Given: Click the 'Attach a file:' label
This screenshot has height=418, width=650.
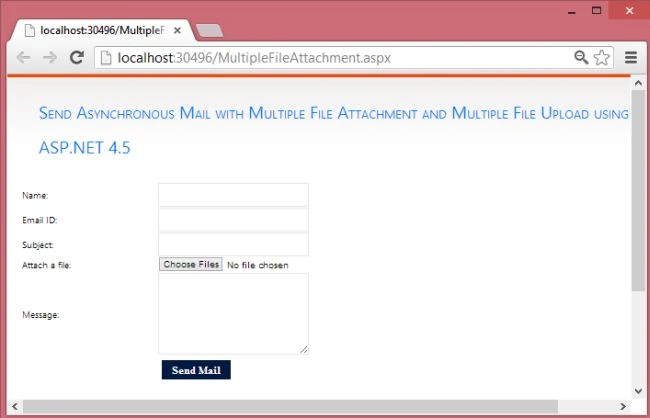Looking at the screenshot, I should coord(46,265).
